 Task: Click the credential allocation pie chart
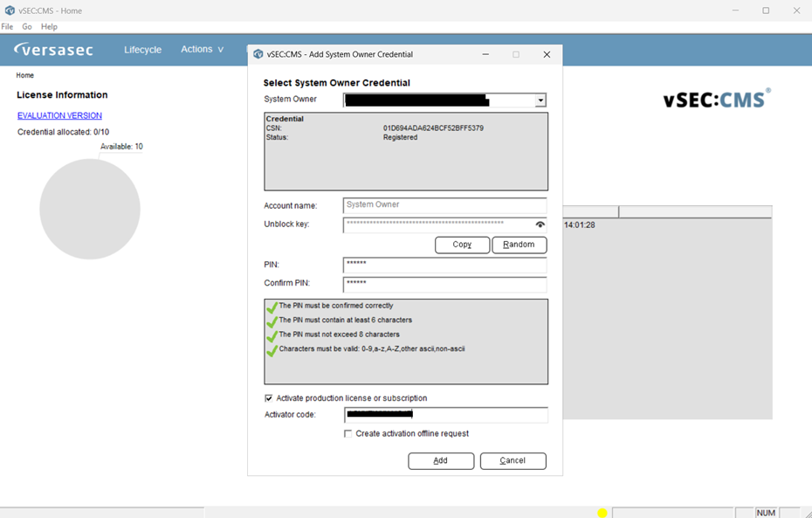tap(90, 209)
